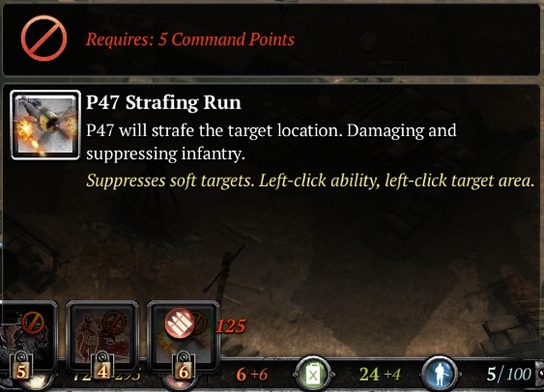Click the prohibited symbol on the second ability slot
The width and height of the screenshot is (544, 392).
[x=114, y=322]
